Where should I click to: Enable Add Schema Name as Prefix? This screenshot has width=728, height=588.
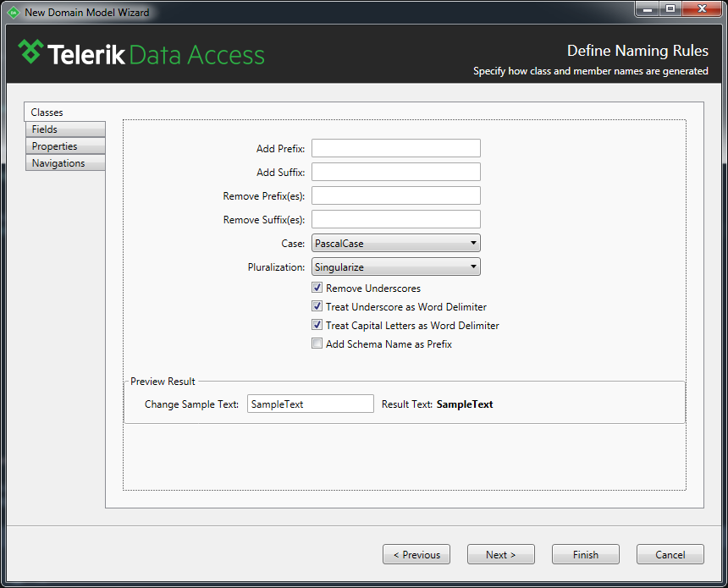pyautogui.click(x=317, y=343)
